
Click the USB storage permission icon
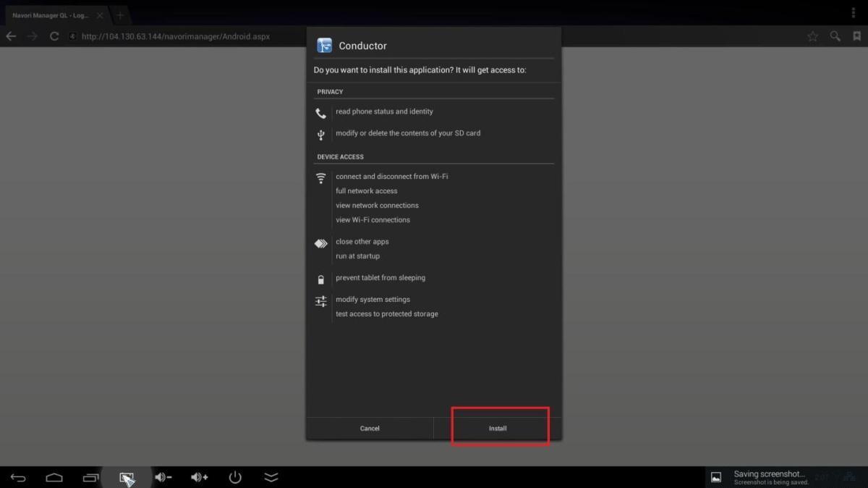pyautogui.click(x=321, y=135)
